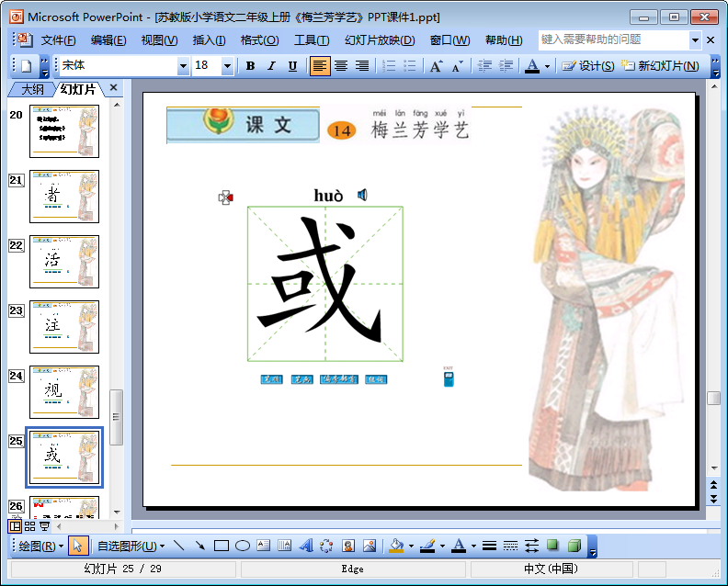Image resolution: width=728 pixels, height=586 pixels.
Task: Open the 绘图(R) drawing menu
Action: click(40, 547)
